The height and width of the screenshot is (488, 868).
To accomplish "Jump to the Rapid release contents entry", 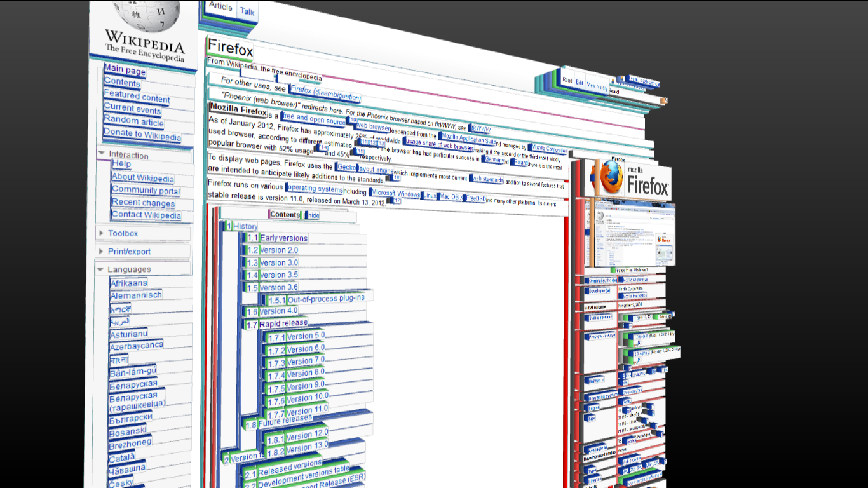I will [283, 323].
